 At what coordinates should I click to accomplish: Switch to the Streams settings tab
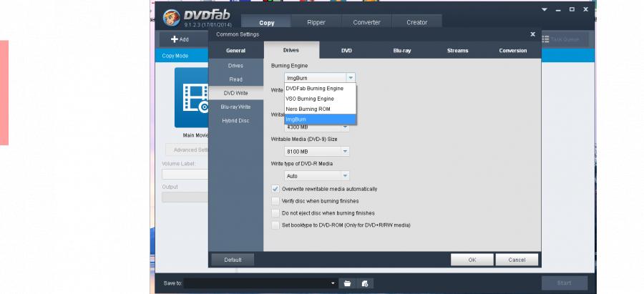(x=457, y=51)
